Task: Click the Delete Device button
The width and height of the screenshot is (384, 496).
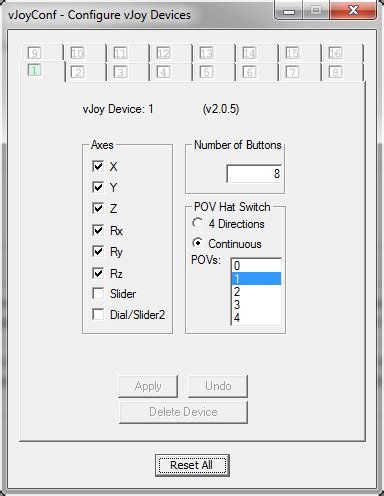Action: pos(183,412)
